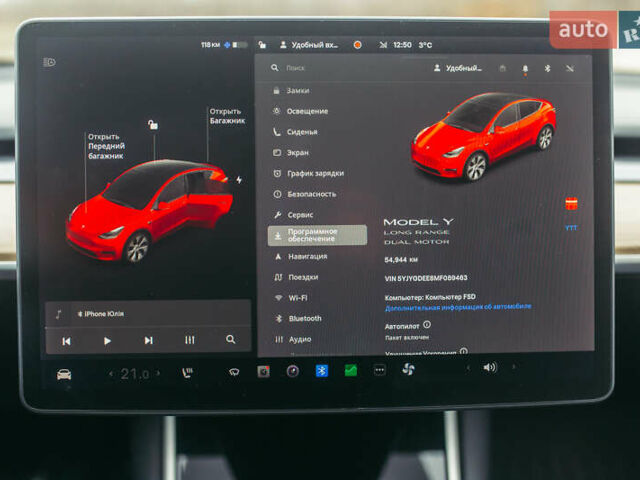The width and height of the screenshot is (640, 480).
Task: Tap the Bluetooth icon in settings header
Action: pyautogui.click(x=547, y=68)
